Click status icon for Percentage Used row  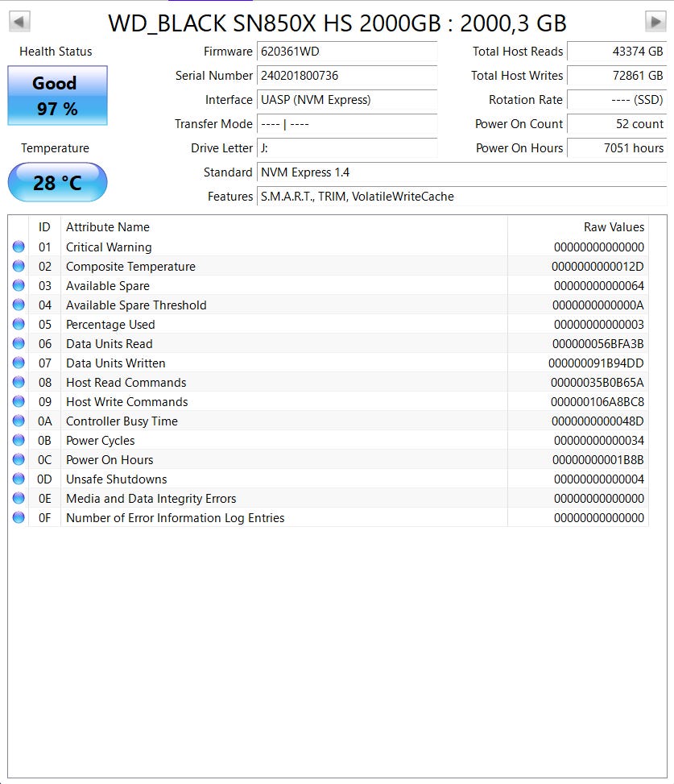(19, 324)
